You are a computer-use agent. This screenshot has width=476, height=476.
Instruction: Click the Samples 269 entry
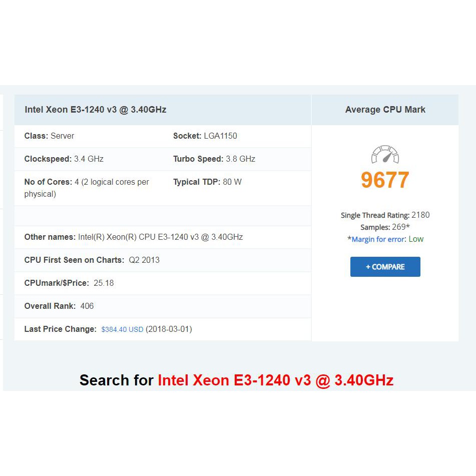pyautogui.click(x=385, y=227)
